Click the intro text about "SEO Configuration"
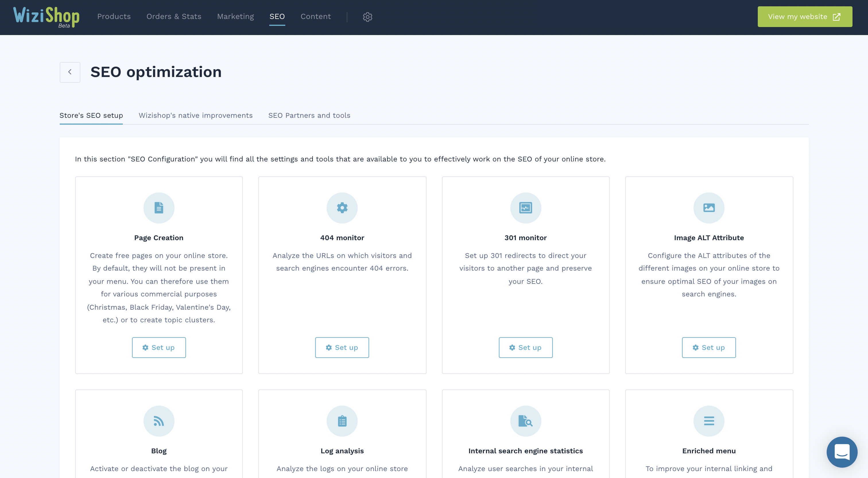 [340, 159]
